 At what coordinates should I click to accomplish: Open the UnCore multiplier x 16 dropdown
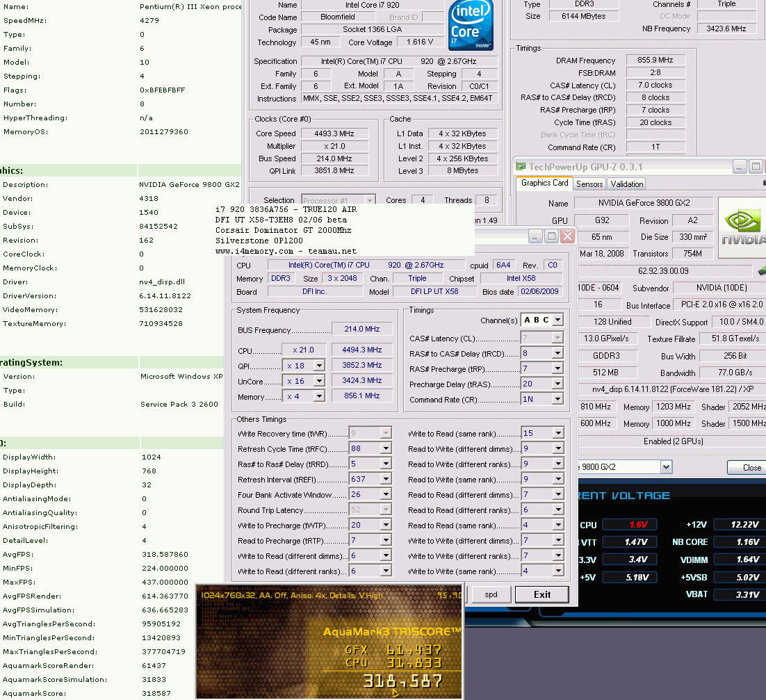[319, 381]
